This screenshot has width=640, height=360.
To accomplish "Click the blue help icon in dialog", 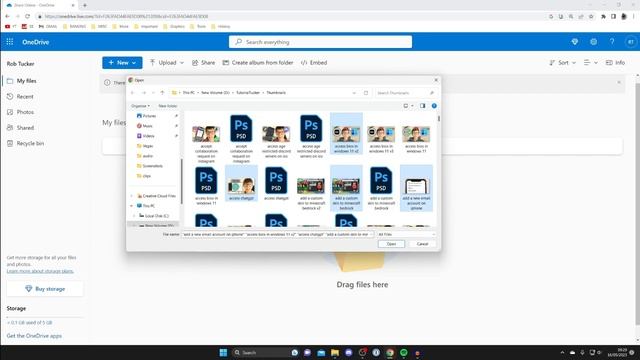I will point(434,106).
